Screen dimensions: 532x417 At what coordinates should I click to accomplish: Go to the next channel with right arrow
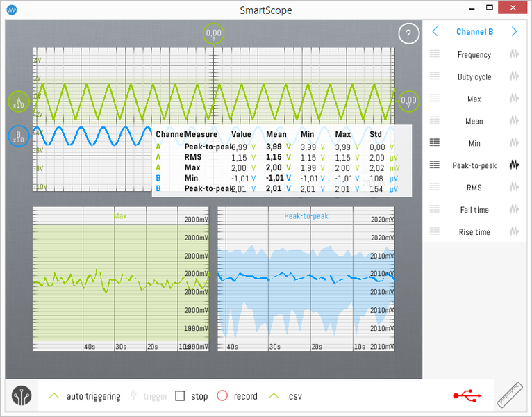[514, 32]
